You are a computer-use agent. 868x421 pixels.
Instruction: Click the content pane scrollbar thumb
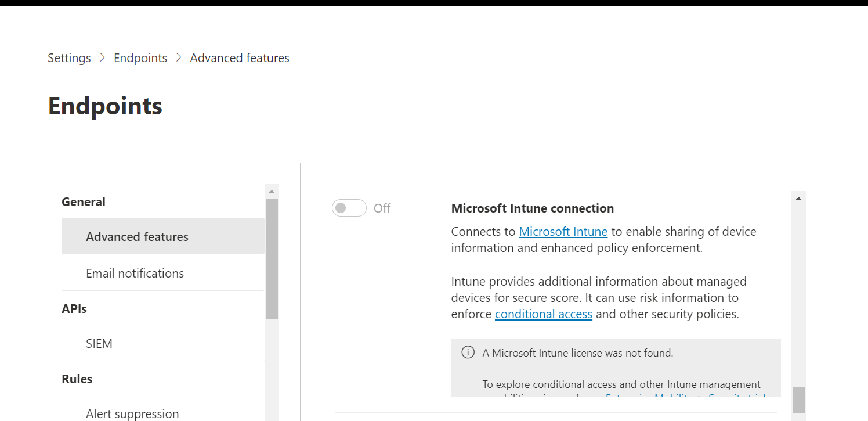[x=798, y=399]
